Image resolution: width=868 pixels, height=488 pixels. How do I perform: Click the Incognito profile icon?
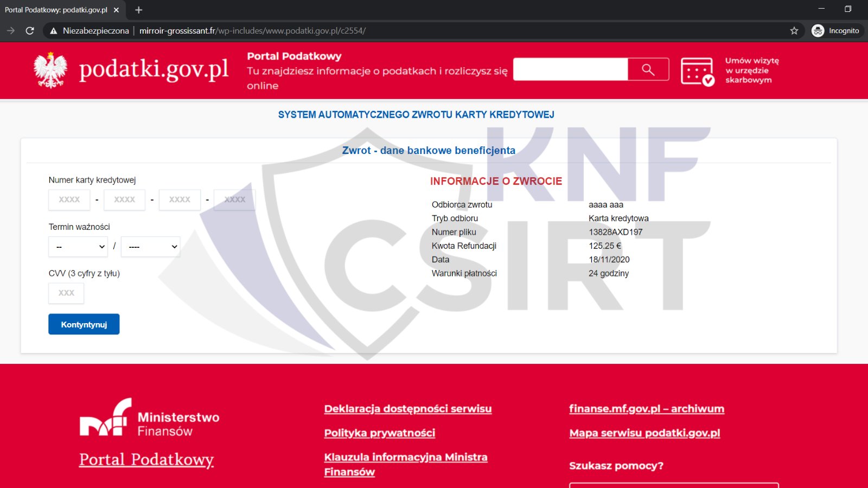pyautogui.click(x=818, y=31)
